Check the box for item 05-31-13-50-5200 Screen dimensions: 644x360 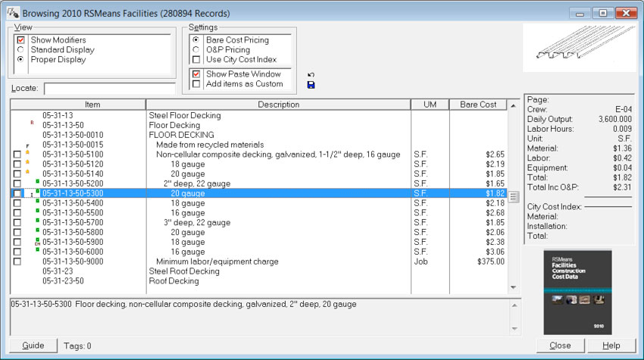(17, 183)
